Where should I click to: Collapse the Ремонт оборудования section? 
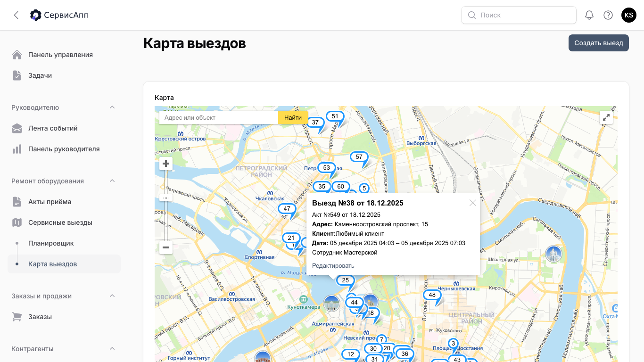click(x=112, y=181)
